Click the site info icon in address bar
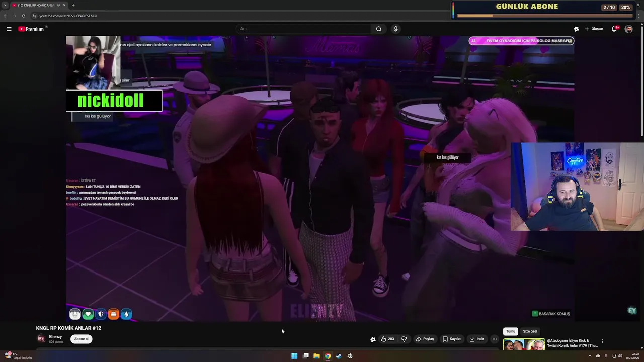Image resolution: width=644 pixels, height=362 pixels. pyautogui.click(x=34, y=16)
